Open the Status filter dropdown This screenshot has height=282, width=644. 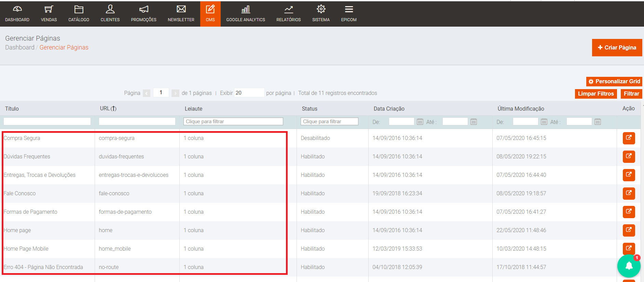click(x=329, y=122)
